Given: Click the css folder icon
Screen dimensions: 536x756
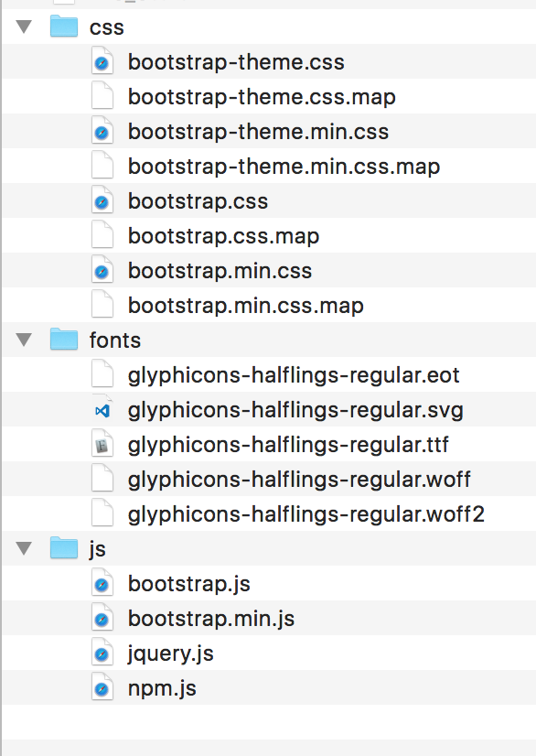Looking at the screenshot, I should point(64,26).
